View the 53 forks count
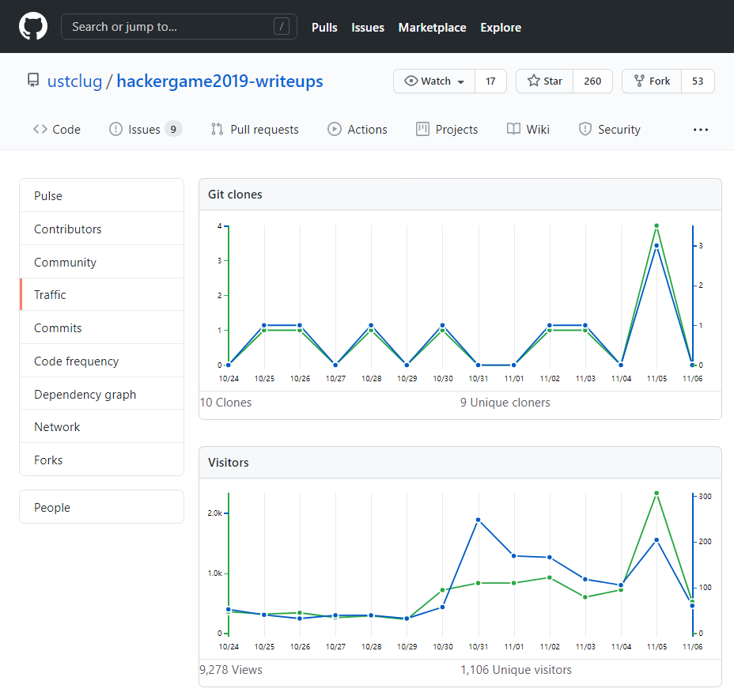Image resolution: width=734 pixels, height=700 pixels. pos(698,81)
